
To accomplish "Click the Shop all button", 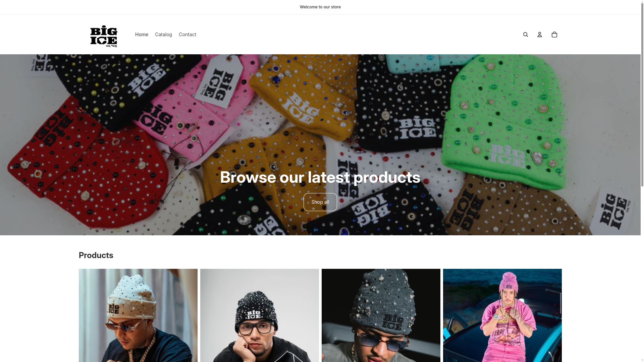I will [320, 202].
